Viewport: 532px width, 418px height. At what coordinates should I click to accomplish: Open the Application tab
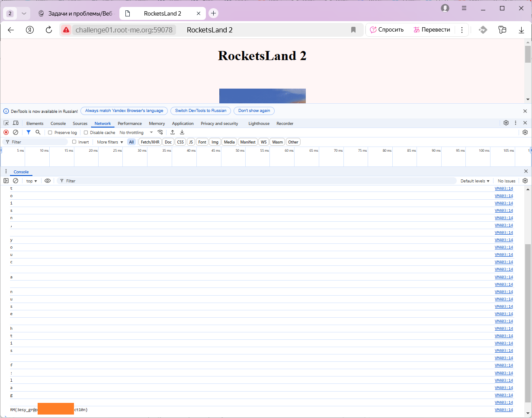pos(183,123)
